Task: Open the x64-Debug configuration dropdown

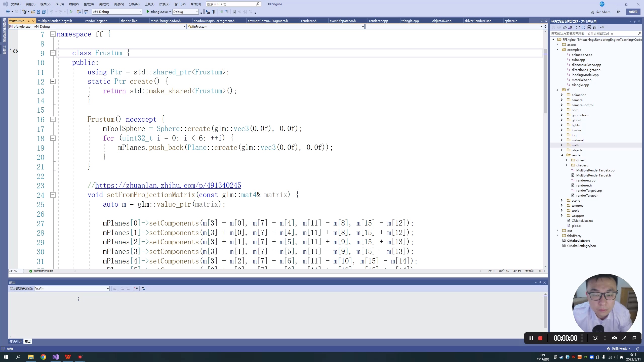Action: point(140,12)
